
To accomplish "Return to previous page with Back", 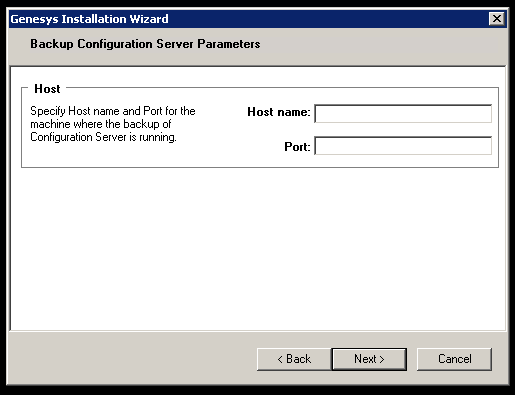I will tap(294, 359).
